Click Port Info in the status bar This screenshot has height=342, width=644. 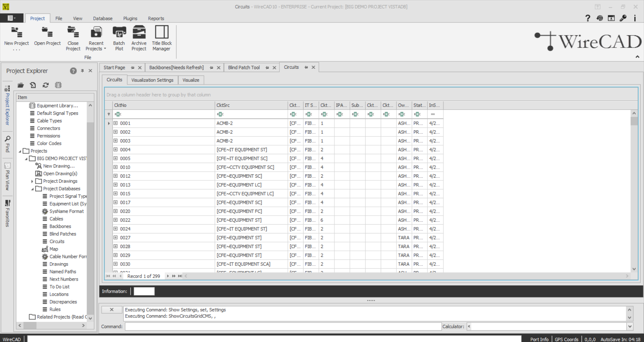[x=539, y=339]
